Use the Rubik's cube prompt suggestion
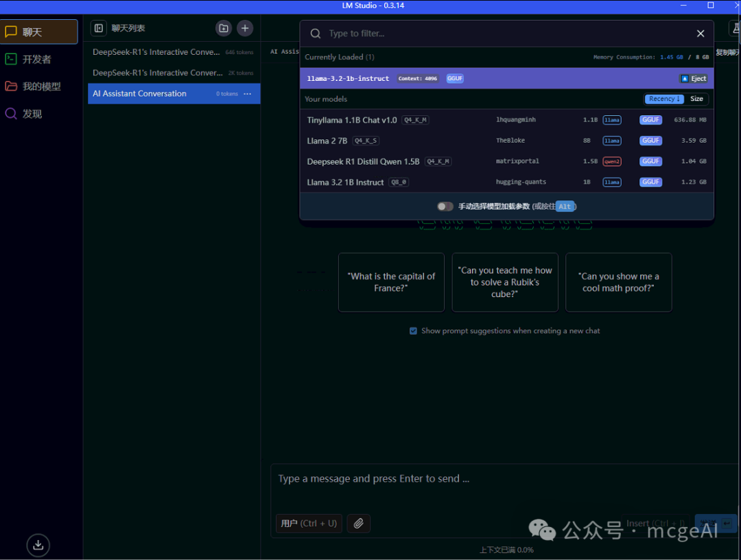 [x=505, y=282]
